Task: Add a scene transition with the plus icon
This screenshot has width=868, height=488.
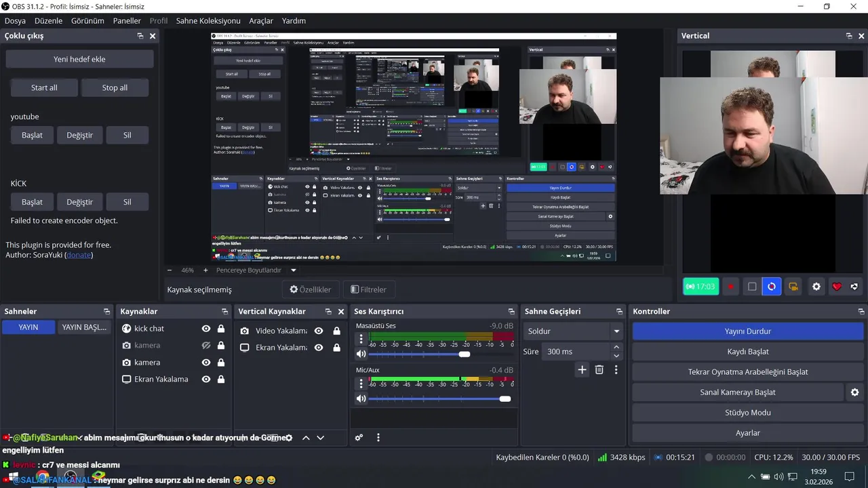Action: 582,369
